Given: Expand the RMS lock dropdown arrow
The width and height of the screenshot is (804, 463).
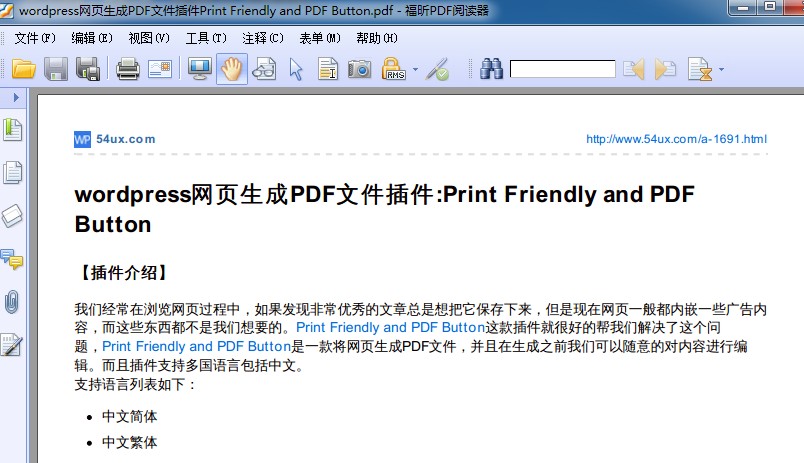Looking at the screenshot, I should (x=415, y=70).
